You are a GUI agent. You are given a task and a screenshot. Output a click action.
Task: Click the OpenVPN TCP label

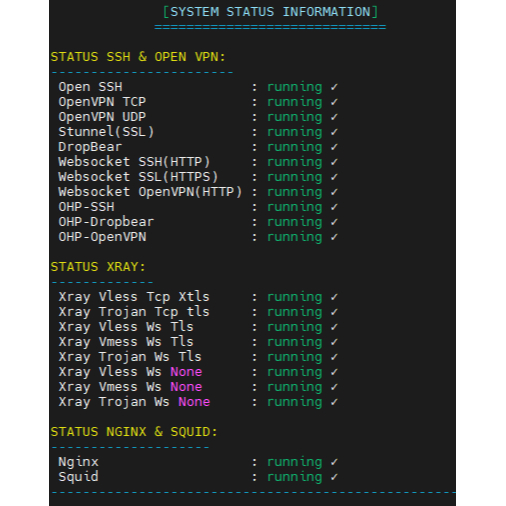pyautogui.click(x=102, y=102)
